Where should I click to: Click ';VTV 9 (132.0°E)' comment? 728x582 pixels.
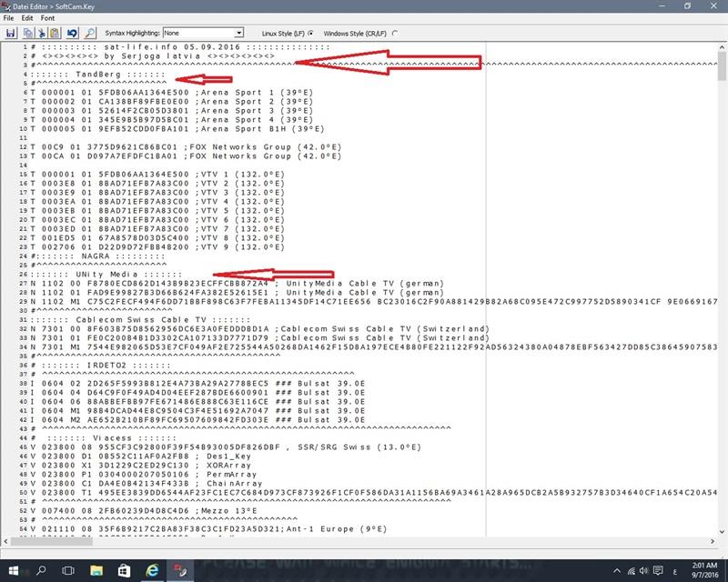pos(239,247)
